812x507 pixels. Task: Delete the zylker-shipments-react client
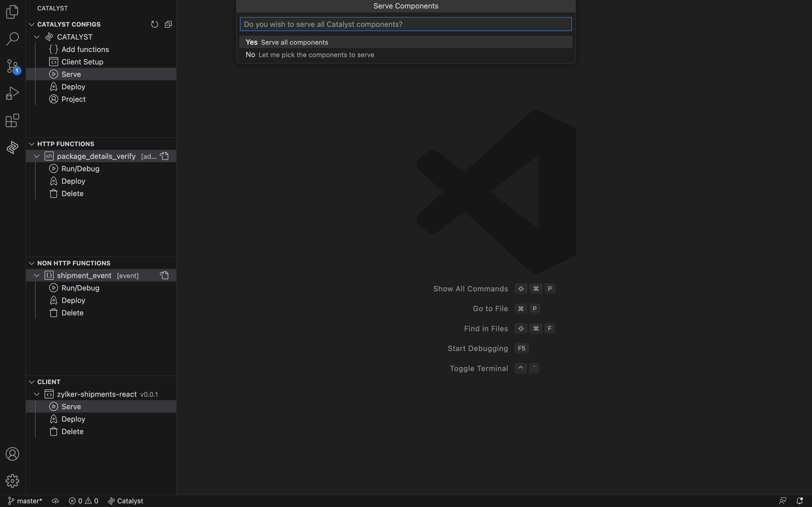[x=101, y=432]
